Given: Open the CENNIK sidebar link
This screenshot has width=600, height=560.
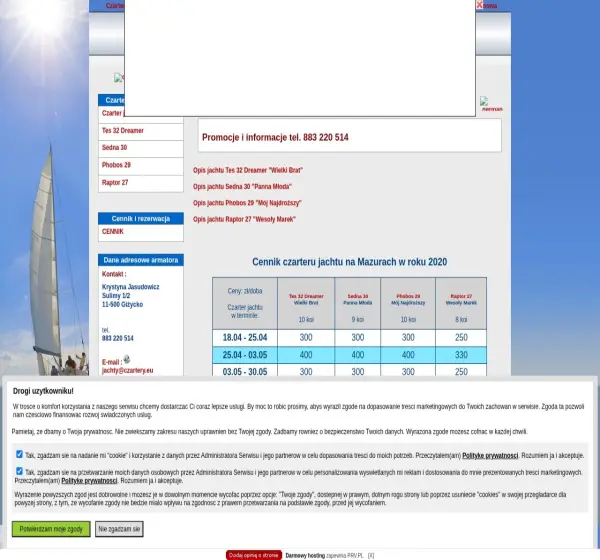Looking at the screenshot, I should pyautogui.click(x=113, y=232).
